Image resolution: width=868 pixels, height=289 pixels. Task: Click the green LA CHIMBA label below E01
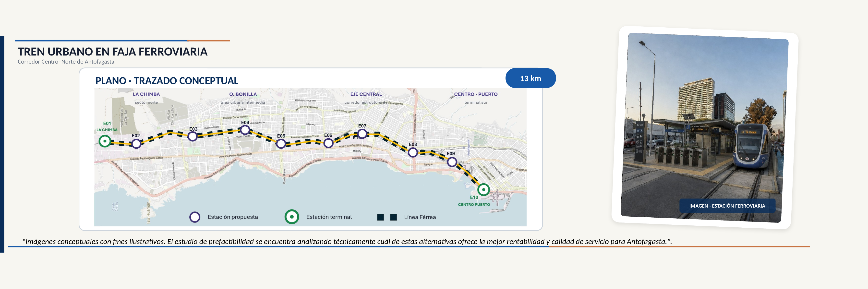pos(107,130)
